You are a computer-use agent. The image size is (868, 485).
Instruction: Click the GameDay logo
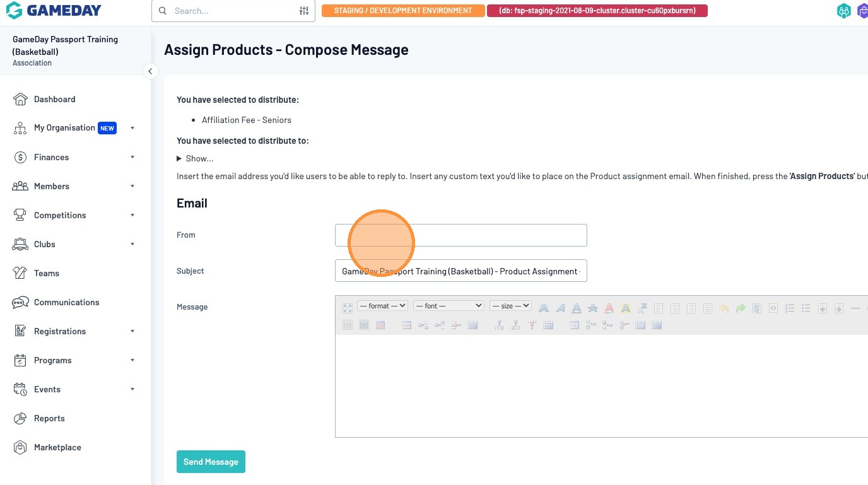click(x=54, y=11)
